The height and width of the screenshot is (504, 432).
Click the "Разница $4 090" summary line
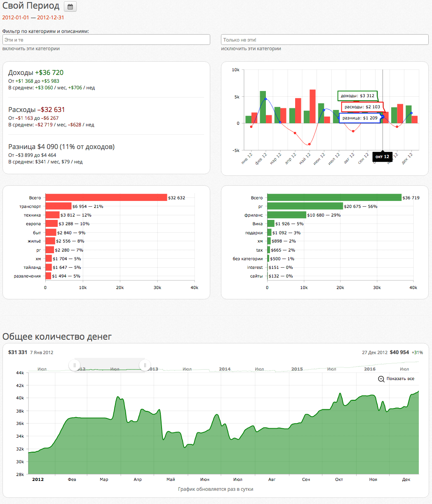61,147
